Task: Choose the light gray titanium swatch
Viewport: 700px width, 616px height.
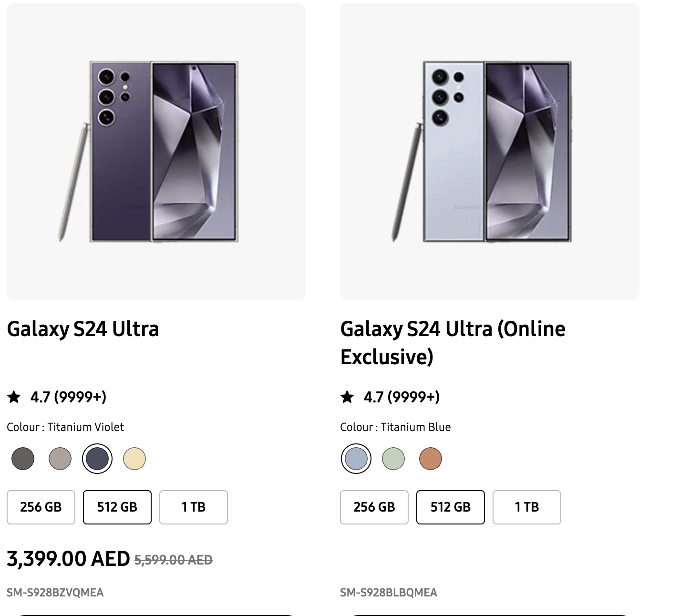Action: 60,459
